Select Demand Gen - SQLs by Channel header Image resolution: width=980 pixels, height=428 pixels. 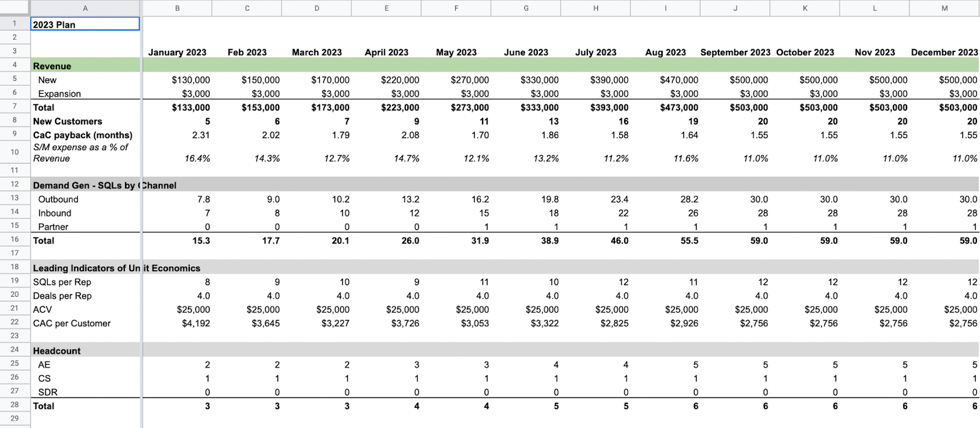click(x=104, y=185)
